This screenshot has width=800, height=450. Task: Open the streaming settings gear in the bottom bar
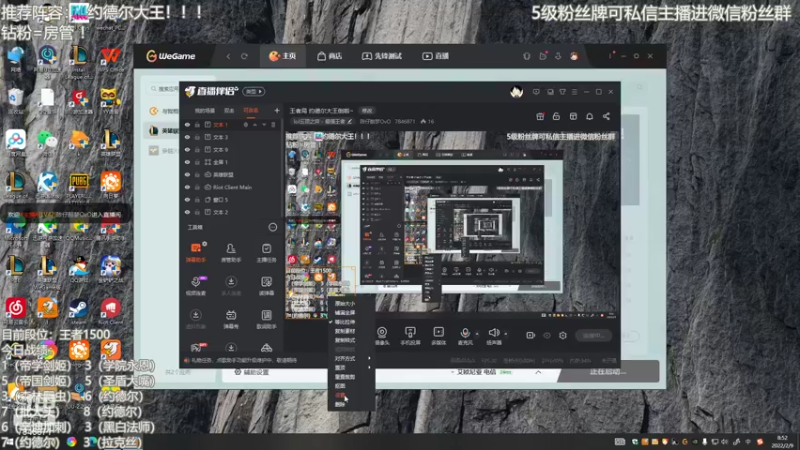563,335
